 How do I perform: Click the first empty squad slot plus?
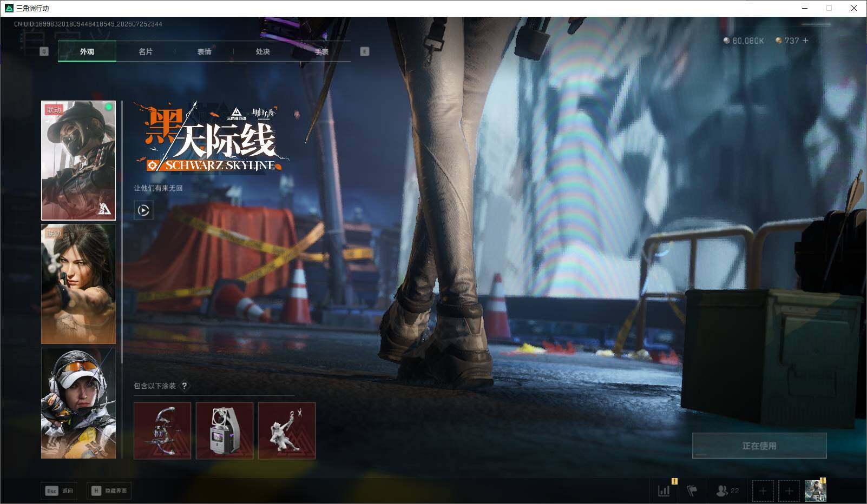763,491
